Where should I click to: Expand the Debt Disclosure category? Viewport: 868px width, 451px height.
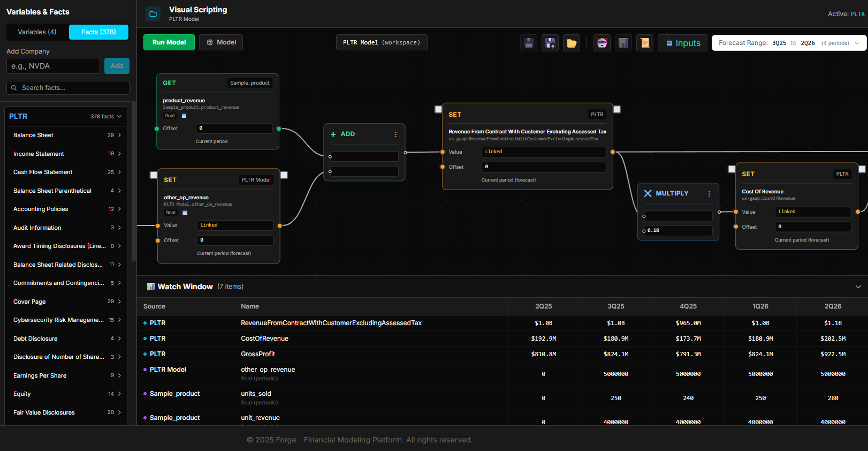(65, 339)
